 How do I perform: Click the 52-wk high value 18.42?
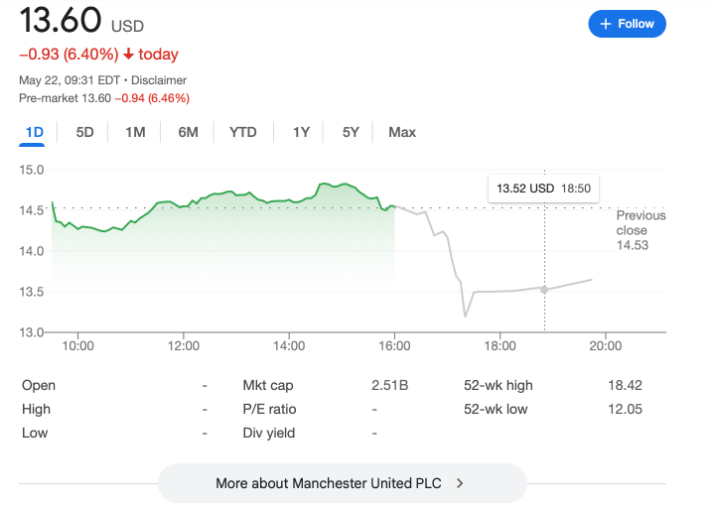[x=624, y=385]
